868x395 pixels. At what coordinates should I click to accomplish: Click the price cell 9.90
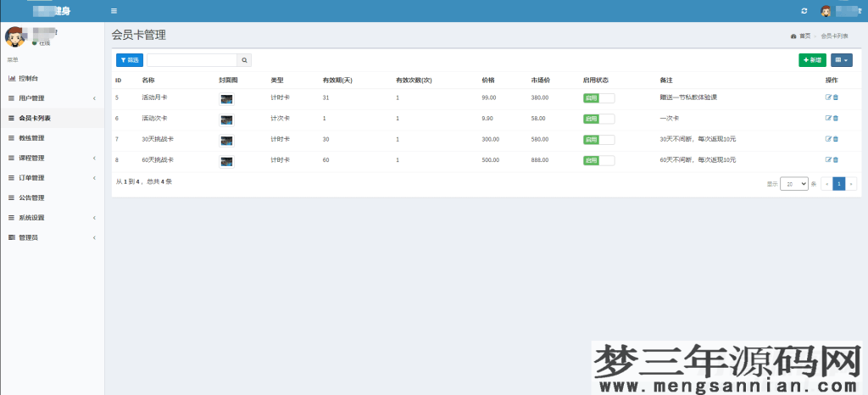487,119
